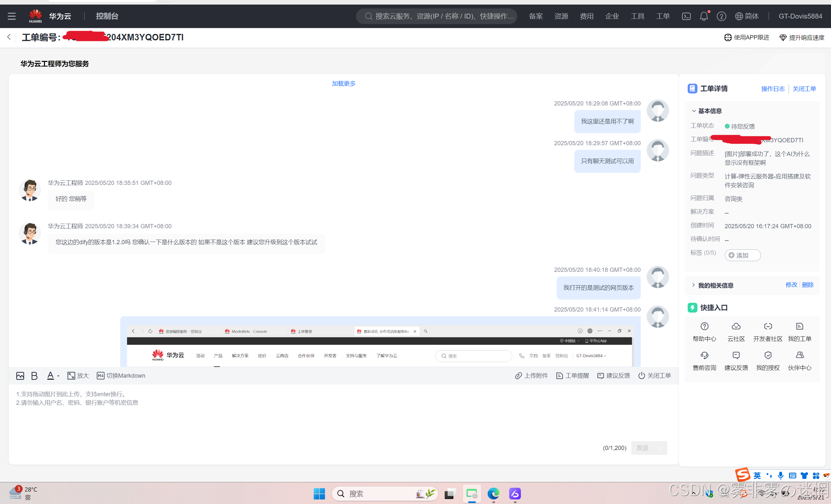Open the send button dropdown arrow
This screenshot has width=831, height=504.
click(x=659, y=448)
